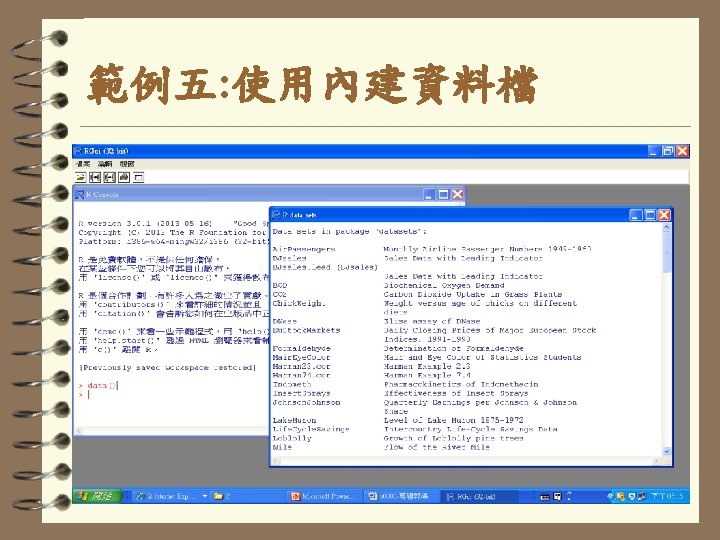Open Internet Explorer taskbar group
The image size is (720, 540).
(168, 496)
